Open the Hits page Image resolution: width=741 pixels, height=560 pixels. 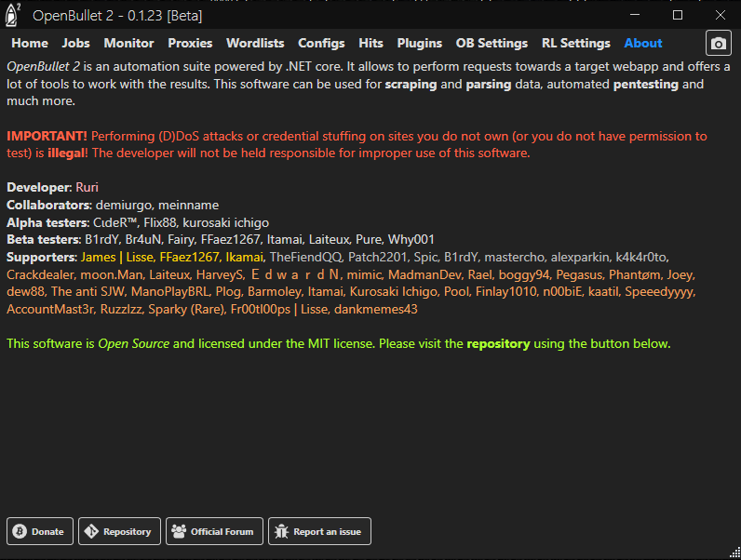[371, 43]
